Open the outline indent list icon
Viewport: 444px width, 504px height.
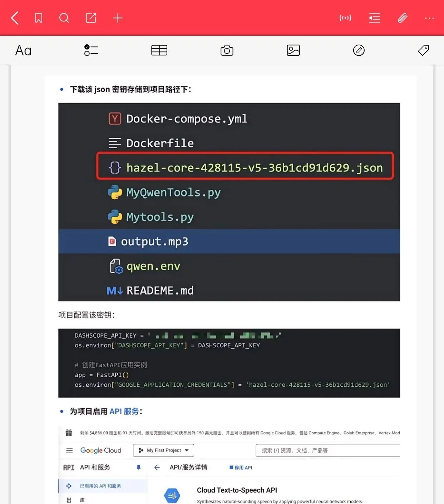coord(374,18)
